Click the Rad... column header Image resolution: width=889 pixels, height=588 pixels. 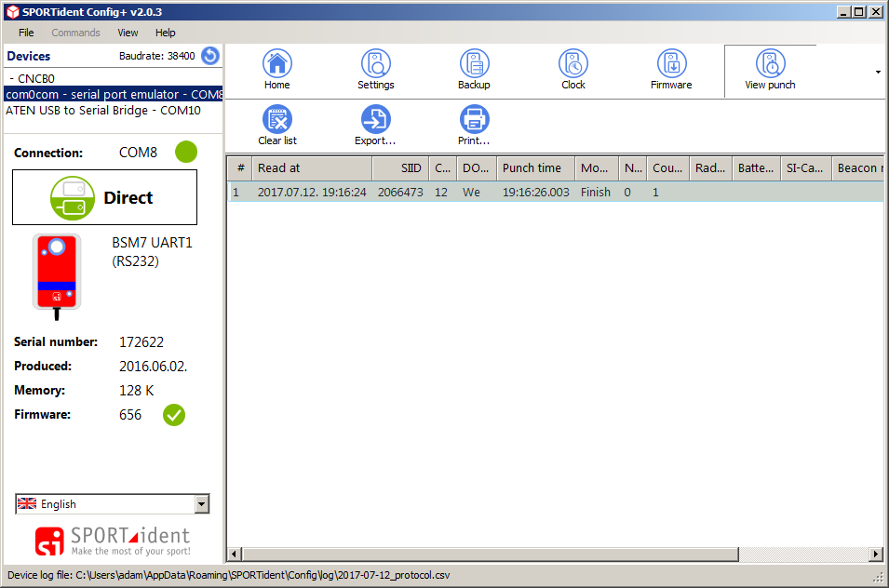tap(710, 168)
